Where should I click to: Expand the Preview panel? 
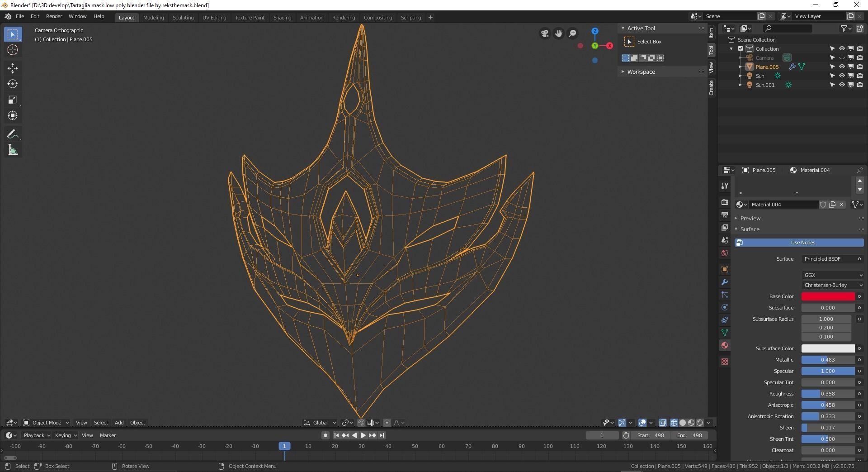[x=750, y=219]
